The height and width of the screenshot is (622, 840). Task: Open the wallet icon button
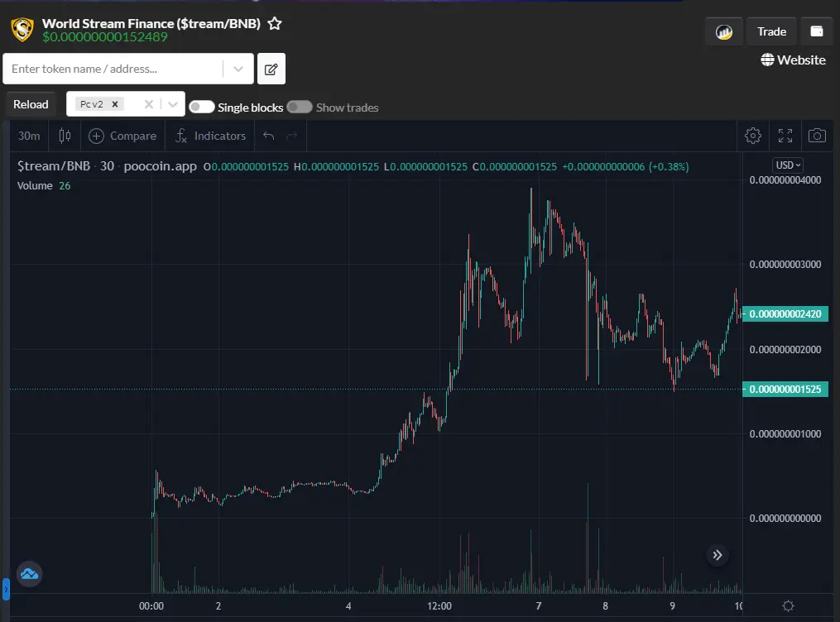pos(817,31)
